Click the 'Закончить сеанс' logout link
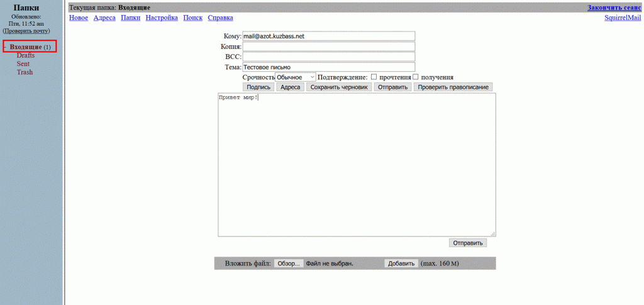 point(614,8)
